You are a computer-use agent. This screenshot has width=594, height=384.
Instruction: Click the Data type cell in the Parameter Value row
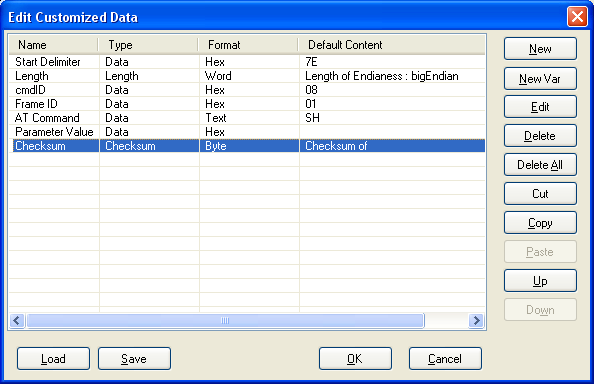tap(149, 132)
